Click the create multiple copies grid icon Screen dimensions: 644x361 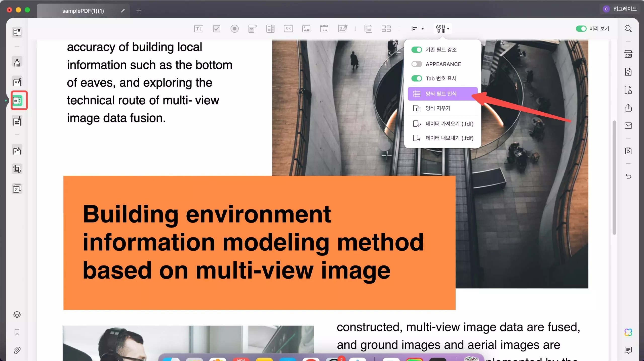pyautogui.click(x=386, y=29)
